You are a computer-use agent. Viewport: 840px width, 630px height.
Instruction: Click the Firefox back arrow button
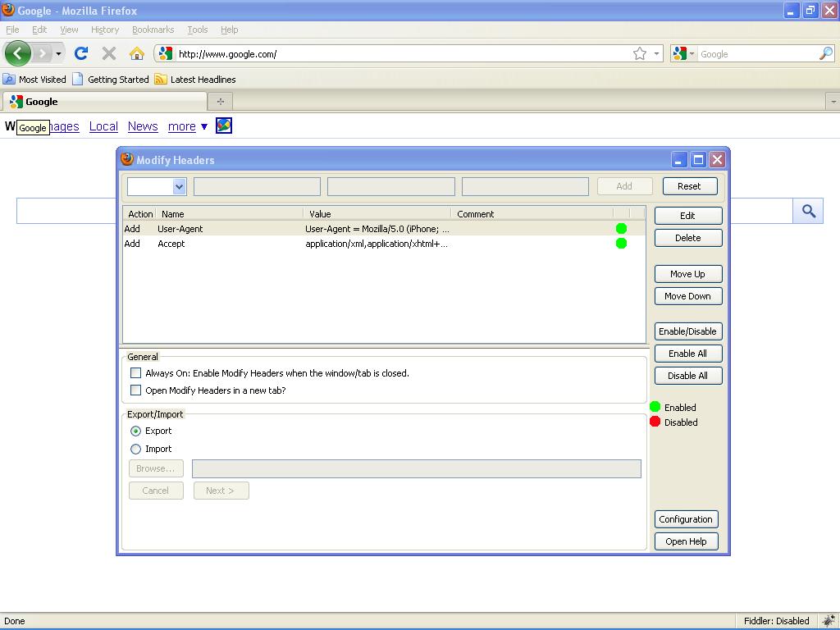tap(17, 54)
